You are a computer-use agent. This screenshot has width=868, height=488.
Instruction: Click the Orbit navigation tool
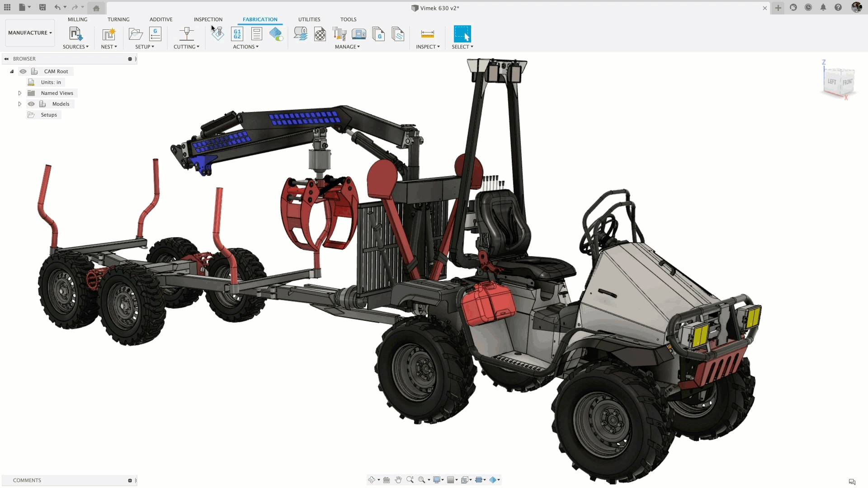[x=371, y=480]
